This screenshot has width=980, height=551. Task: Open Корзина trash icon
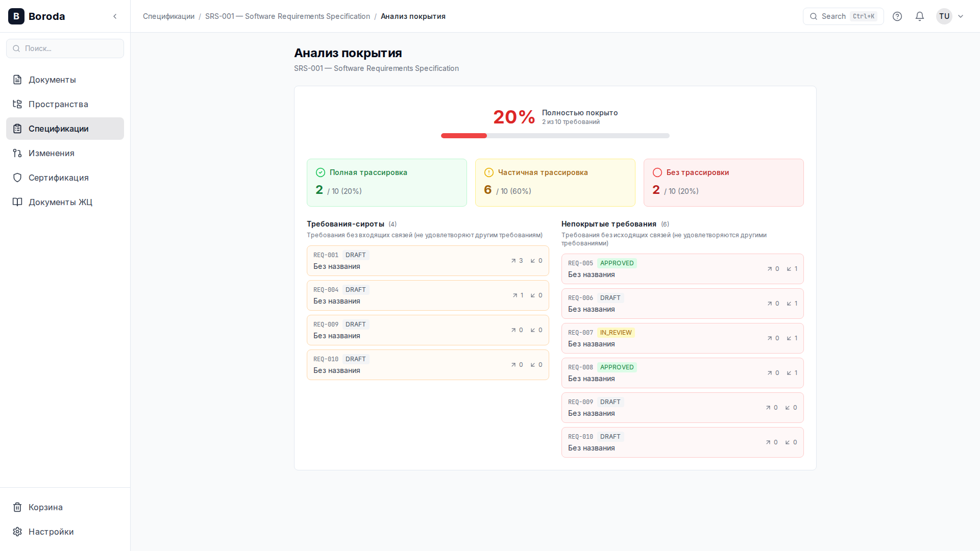pyautogui.click(x=17, y=507)
